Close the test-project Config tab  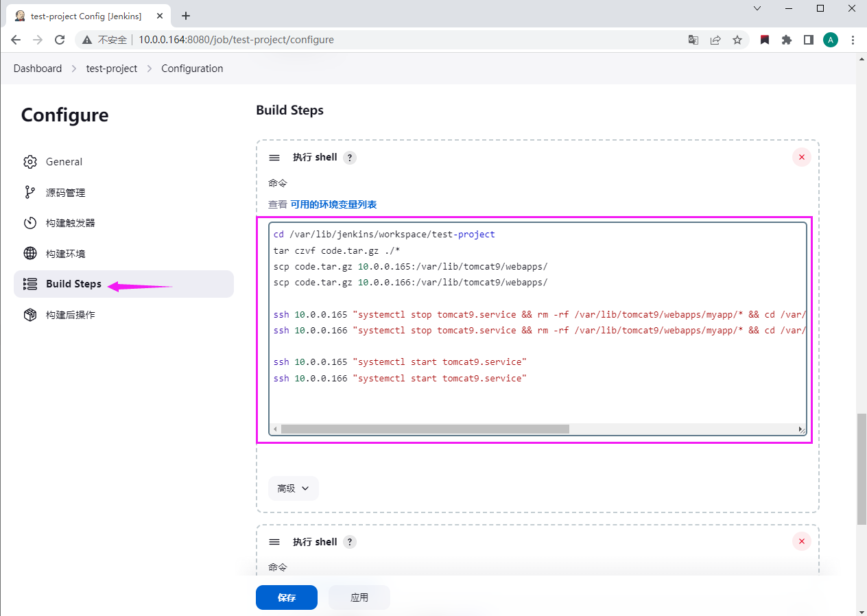[x=158, y=16]
